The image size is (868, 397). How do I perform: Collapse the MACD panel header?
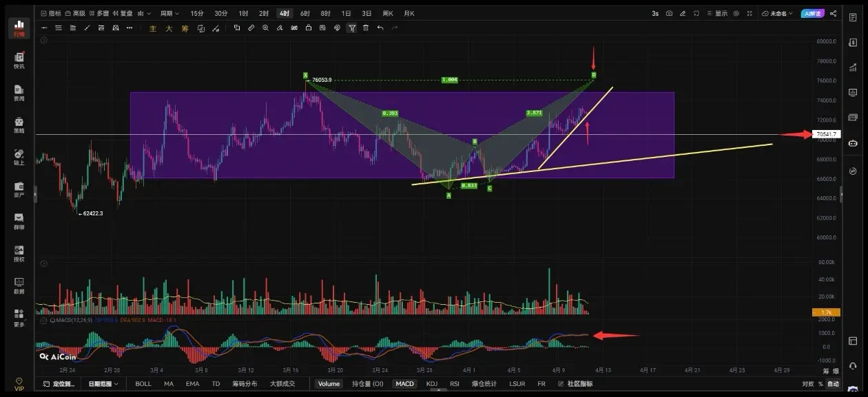pyautogui.click(x=43, y=321)
